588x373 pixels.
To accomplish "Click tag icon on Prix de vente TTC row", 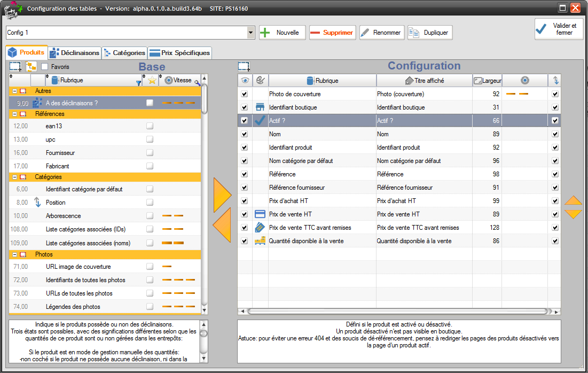I will click(260, 228).
